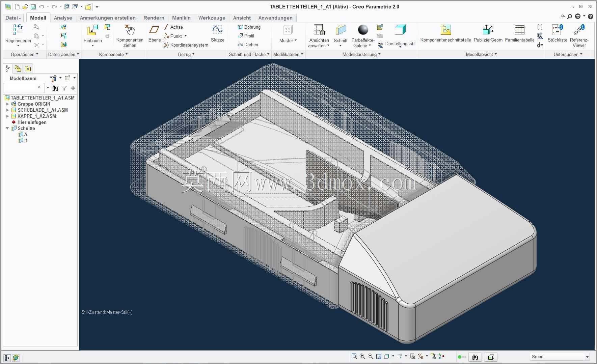Toggle the datum display filters button
597x364 pixels.
click(421, 356)
